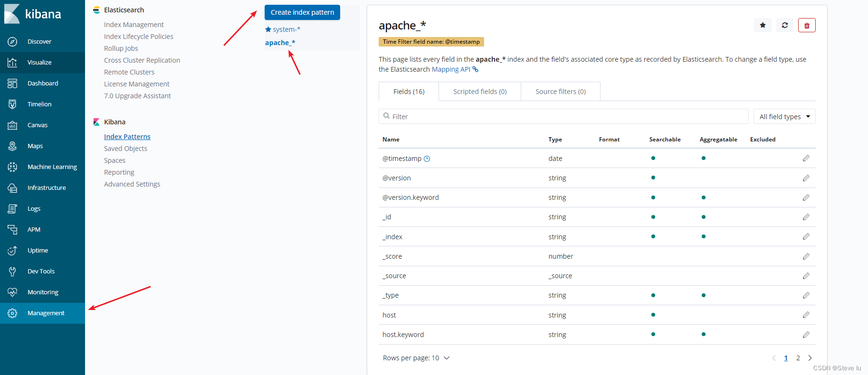Open Advanced Settings link
Viewport: 868px width, 375px height.
[x=132, y=184]
